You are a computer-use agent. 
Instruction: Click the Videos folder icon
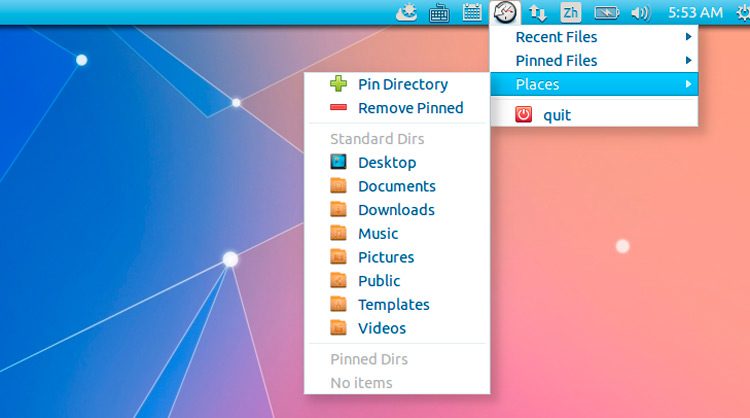339,328
